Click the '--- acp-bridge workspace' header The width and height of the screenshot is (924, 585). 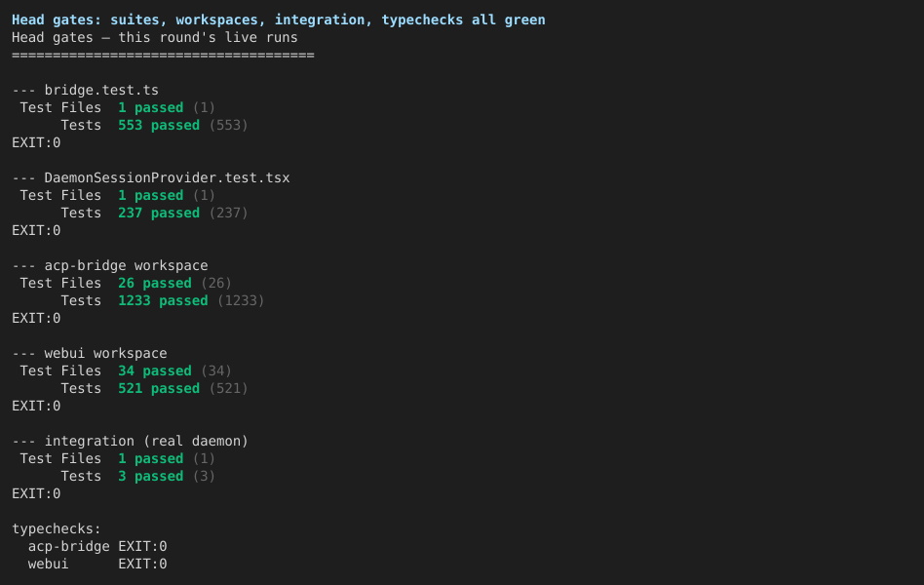click(x=109, y=266)
